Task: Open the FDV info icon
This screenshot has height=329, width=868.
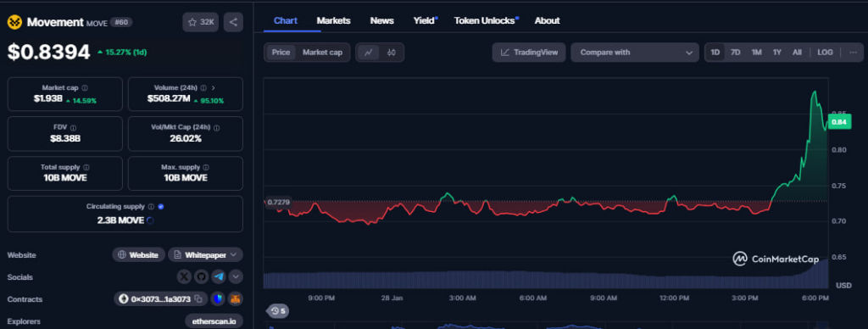Action: tap(74, 128)
